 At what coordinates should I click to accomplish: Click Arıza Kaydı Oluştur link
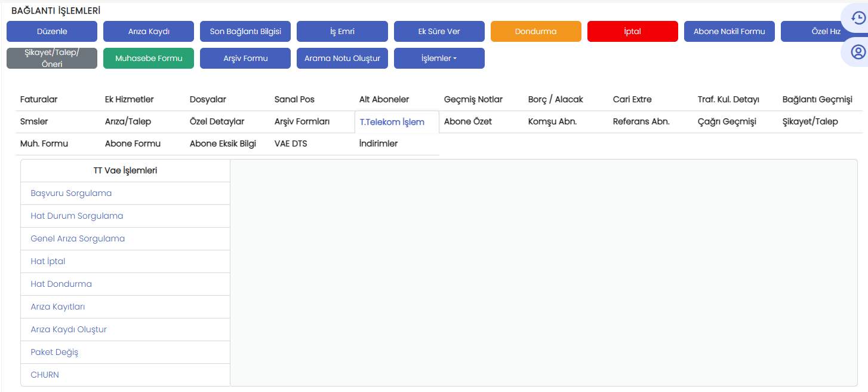69,329
